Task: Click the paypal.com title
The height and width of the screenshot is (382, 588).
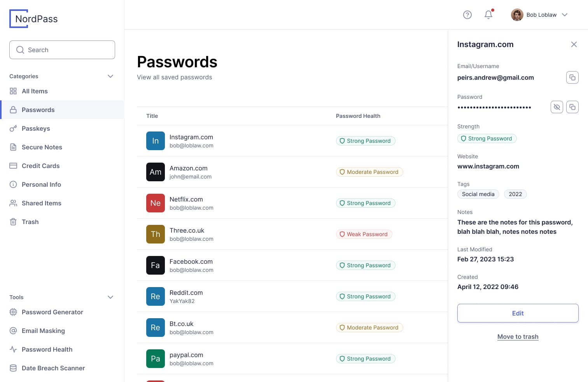Action: pyautogui.click(x=186, y=355)
